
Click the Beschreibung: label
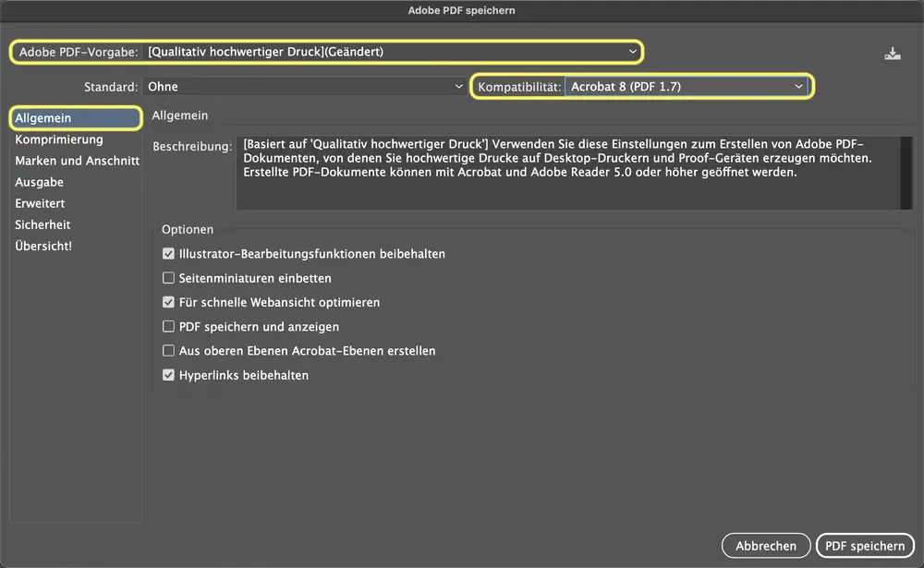192,146
